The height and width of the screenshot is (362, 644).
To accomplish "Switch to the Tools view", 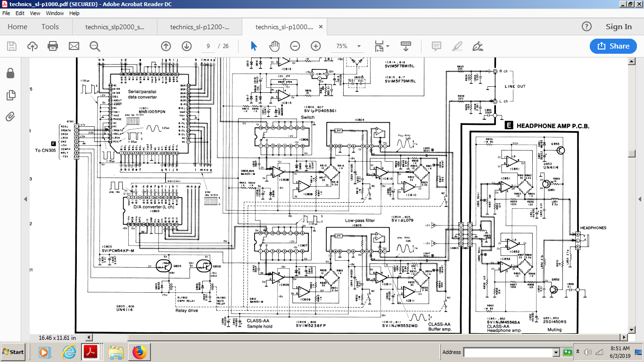I will click(x=50, y=27).
